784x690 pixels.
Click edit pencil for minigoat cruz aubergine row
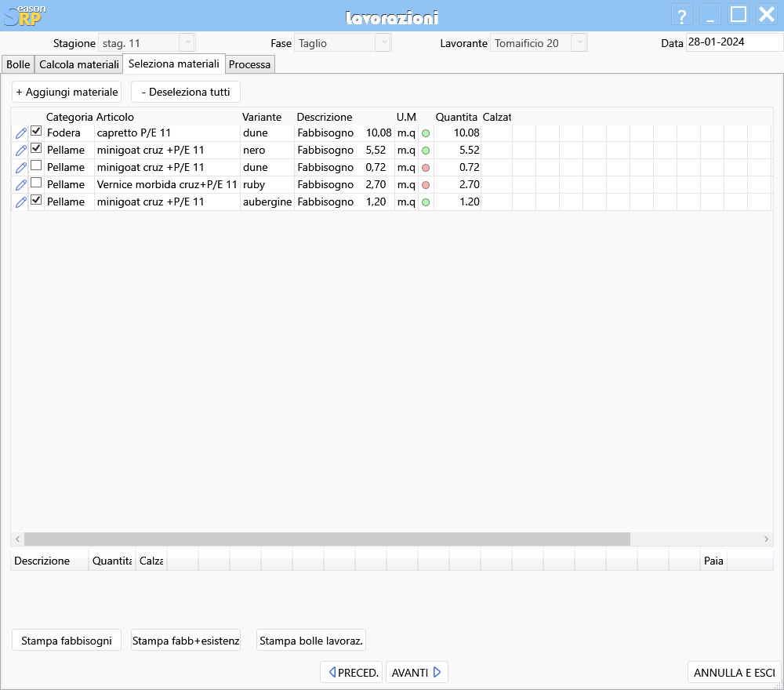tap(20, 202)
